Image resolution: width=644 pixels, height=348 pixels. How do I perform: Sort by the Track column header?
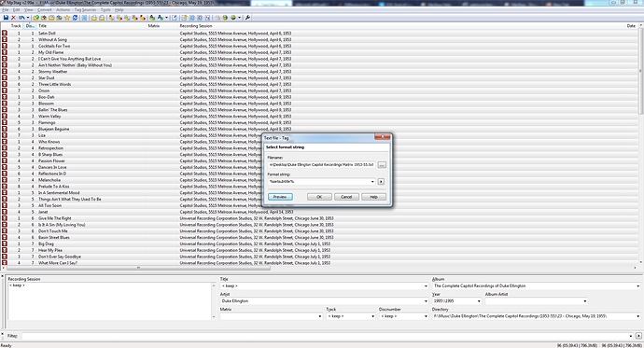(16, 26)
